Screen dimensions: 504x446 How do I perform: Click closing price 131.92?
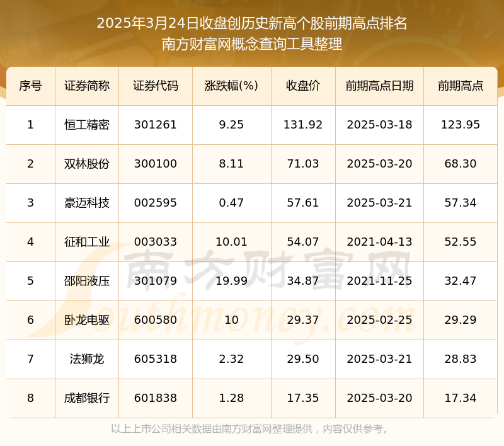(303, 125)
